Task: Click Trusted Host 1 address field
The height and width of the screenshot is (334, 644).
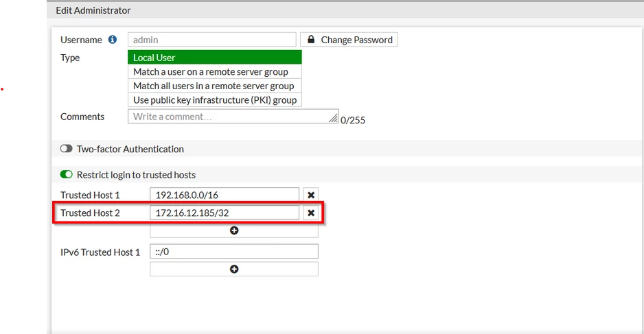Action: (225, 195)
